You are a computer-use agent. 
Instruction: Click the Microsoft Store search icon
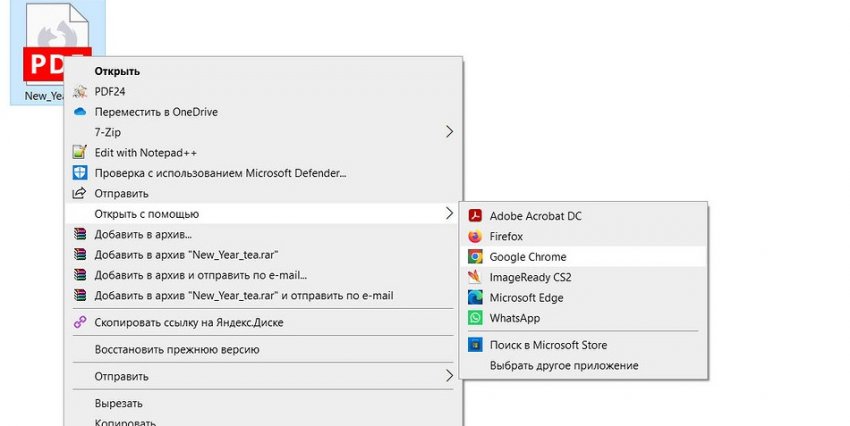tap(475, 345)
